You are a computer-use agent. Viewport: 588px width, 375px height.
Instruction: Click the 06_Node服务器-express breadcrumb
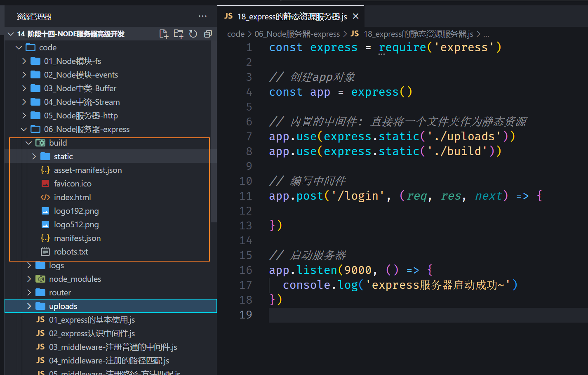[297, 34]
